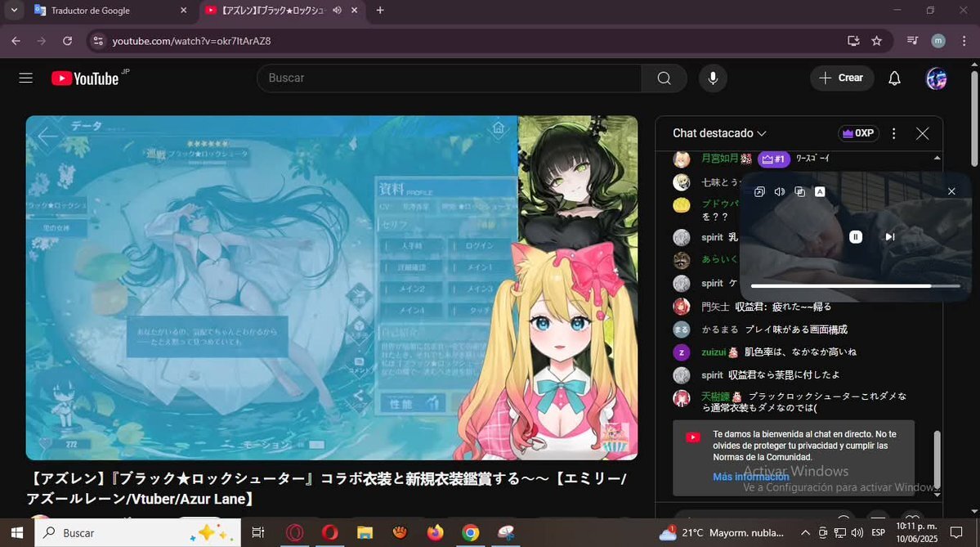Expand the Chat destacado dropdown
980x547 pixels.
(x=719, y=133)
